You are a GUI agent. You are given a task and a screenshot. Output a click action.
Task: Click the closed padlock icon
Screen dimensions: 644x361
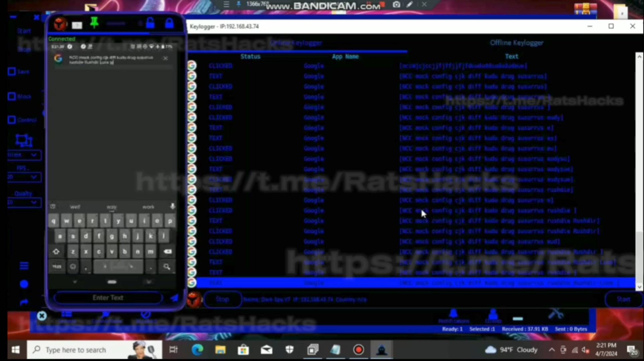[169, 23]
